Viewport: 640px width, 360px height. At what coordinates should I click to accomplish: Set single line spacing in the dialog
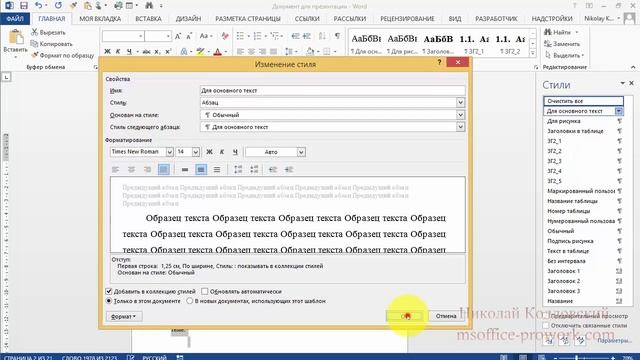(x=185, y=169)
